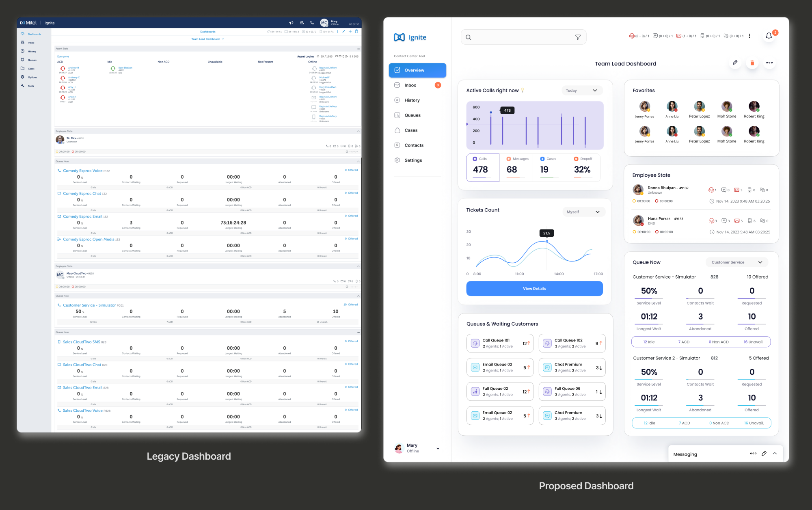The height and width of the screenshot is (510, 812).
Task: Click the 478 data point on chart
Action: coord(491,112)
